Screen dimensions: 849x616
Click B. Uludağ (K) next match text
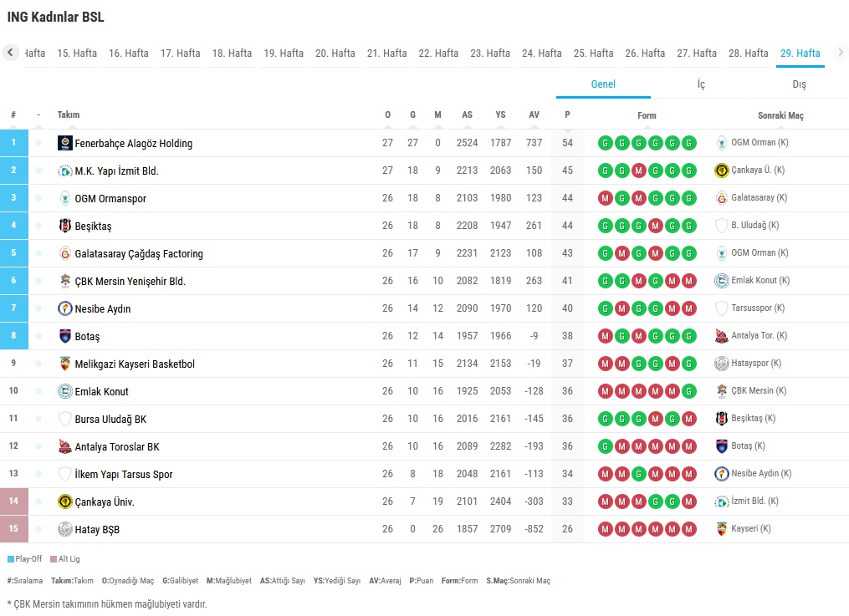(754, 225)
